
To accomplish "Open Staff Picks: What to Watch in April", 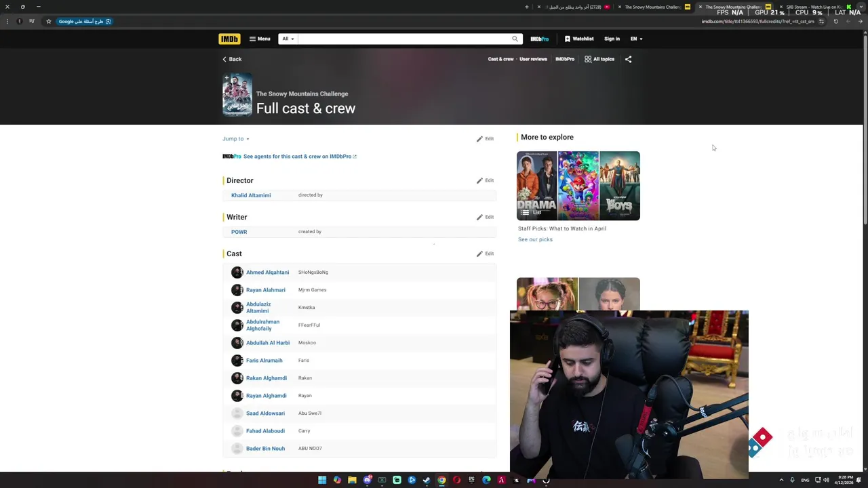I will tap(562, 228).
